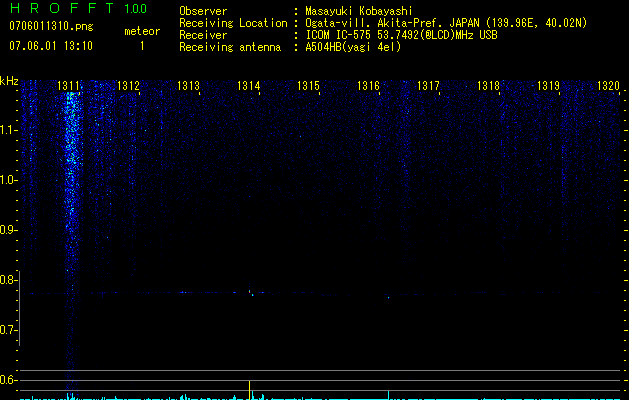Click the 1313 time axis label

tap(188, 86)
